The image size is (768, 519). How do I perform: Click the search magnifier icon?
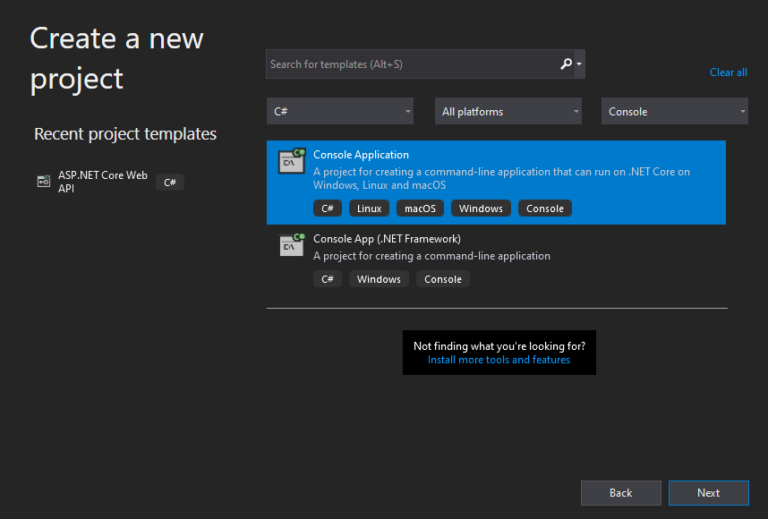567,64
